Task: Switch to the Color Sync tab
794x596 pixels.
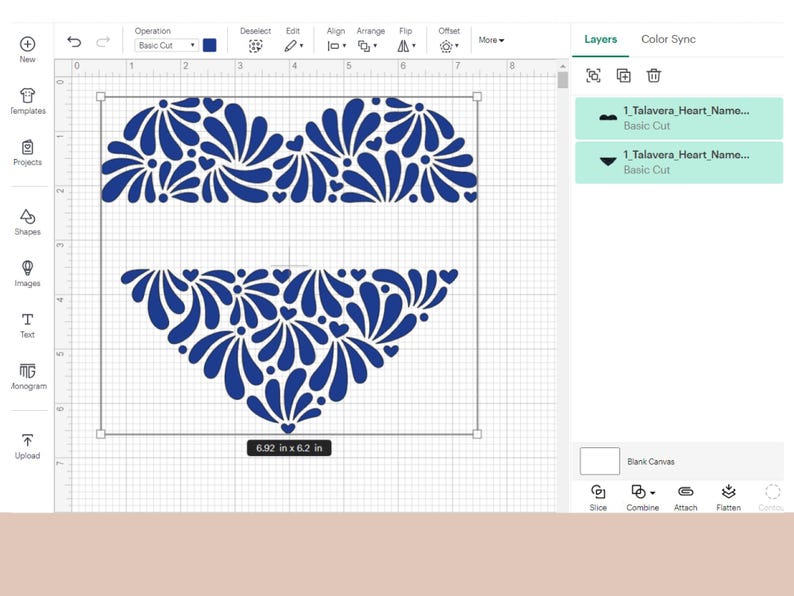Action: 668,39
